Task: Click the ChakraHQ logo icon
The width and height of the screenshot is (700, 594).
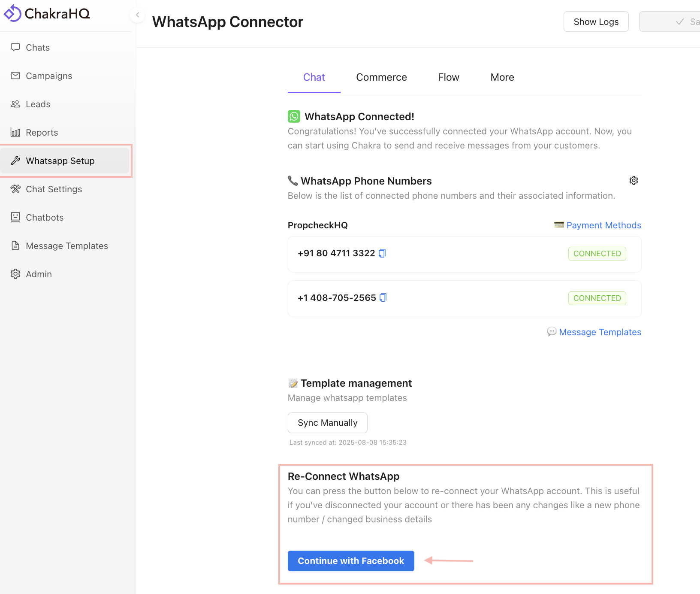Action: coord(12,13)
